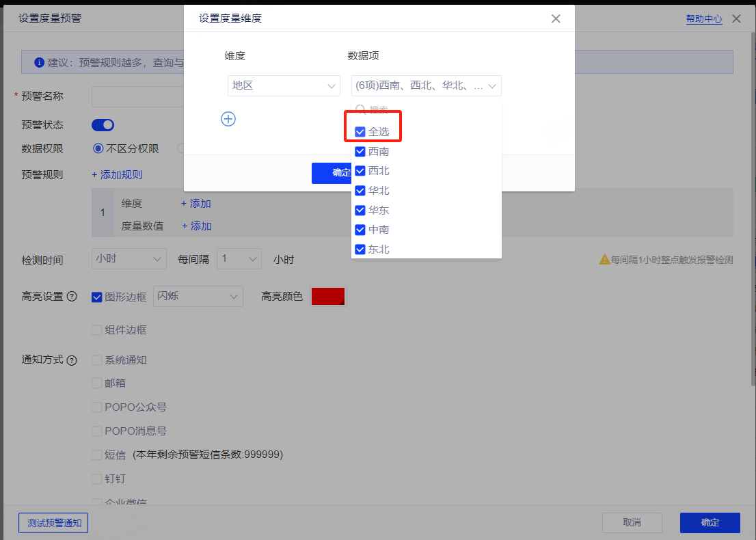This screenshot has width=756, height=540.
Task: Uncheck the 全选 checkbox
Action: (360, 132)
